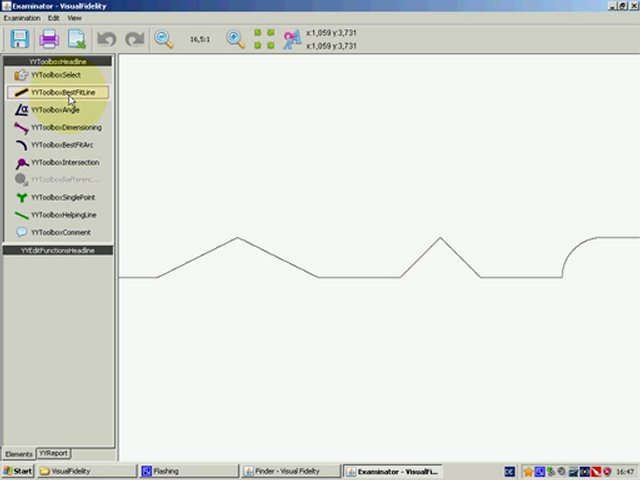
Task: Zoom in with the plus magnifier
Action: coord(235,39)
